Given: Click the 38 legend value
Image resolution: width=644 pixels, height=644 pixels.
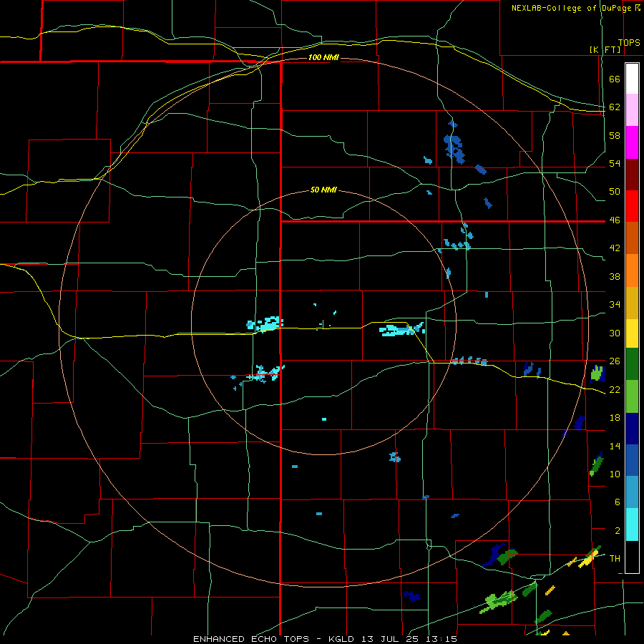Looking at the screenshot, I should tap(615, 276).
